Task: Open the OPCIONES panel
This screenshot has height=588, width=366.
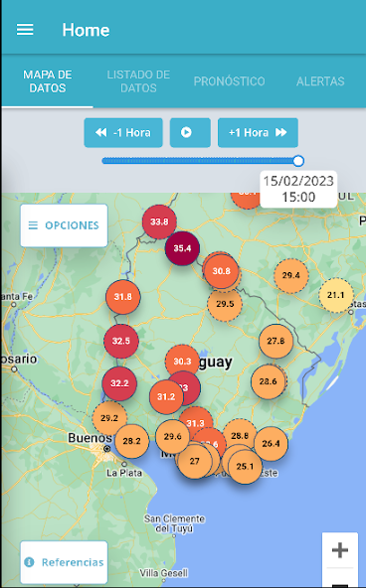Action: [64, 225]
